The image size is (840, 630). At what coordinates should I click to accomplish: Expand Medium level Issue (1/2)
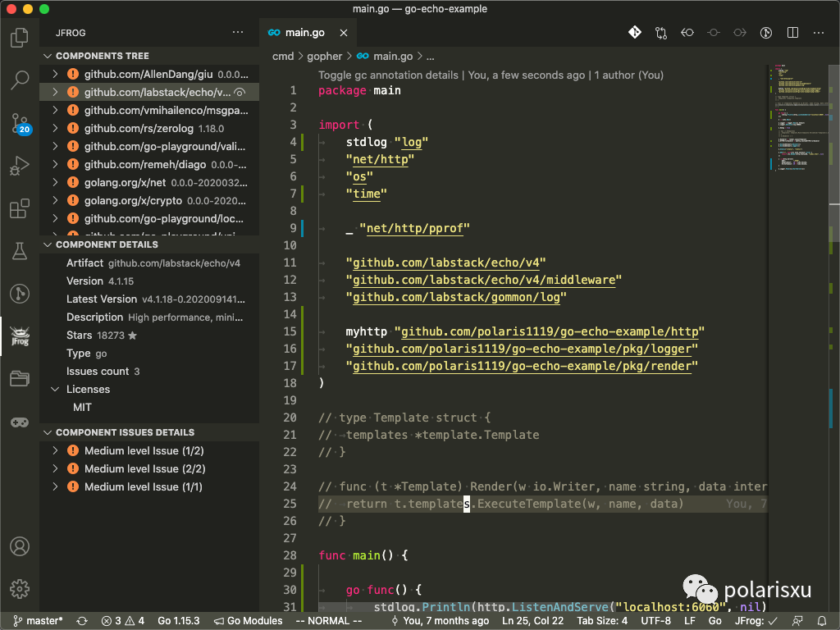point(55,450)
